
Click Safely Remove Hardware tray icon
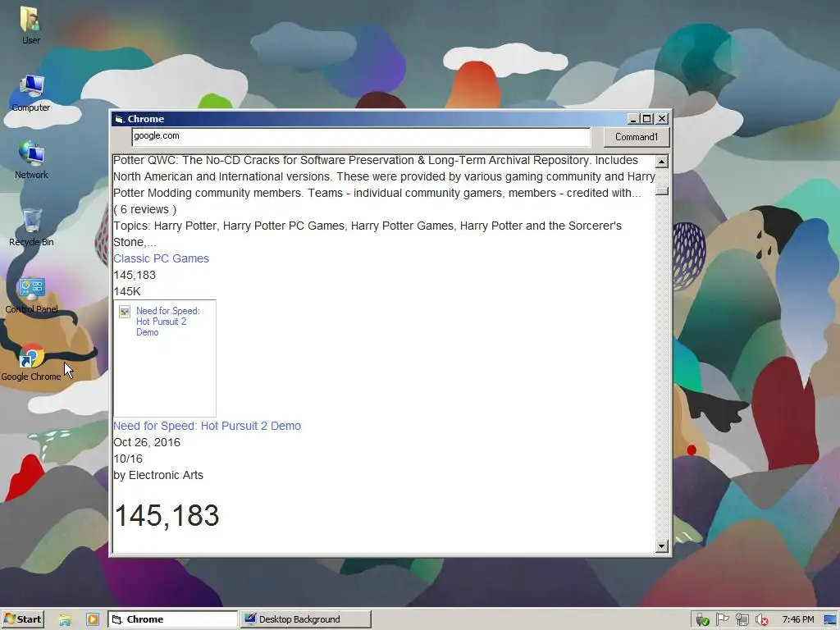[702, 620]
